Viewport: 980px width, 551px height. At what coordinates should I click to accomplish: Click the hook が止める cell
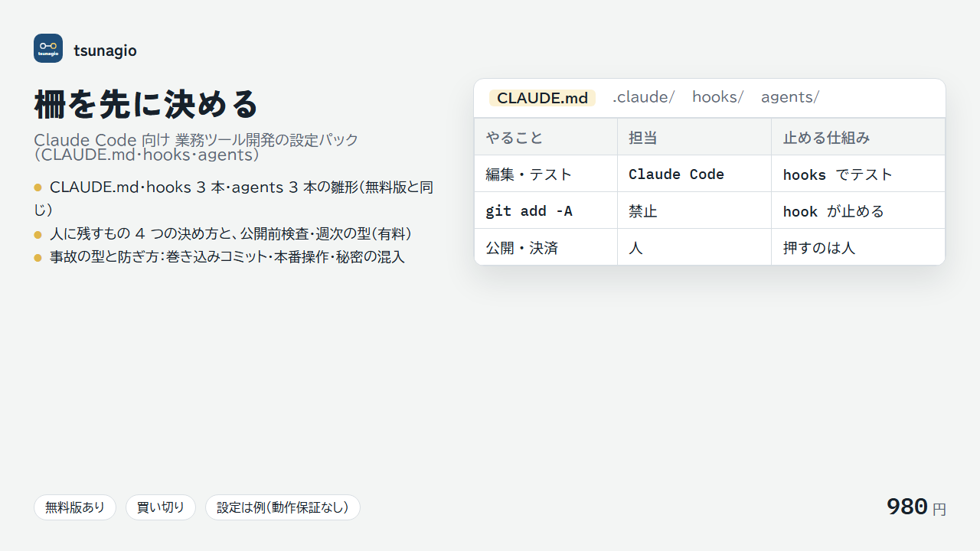[858, 210]
